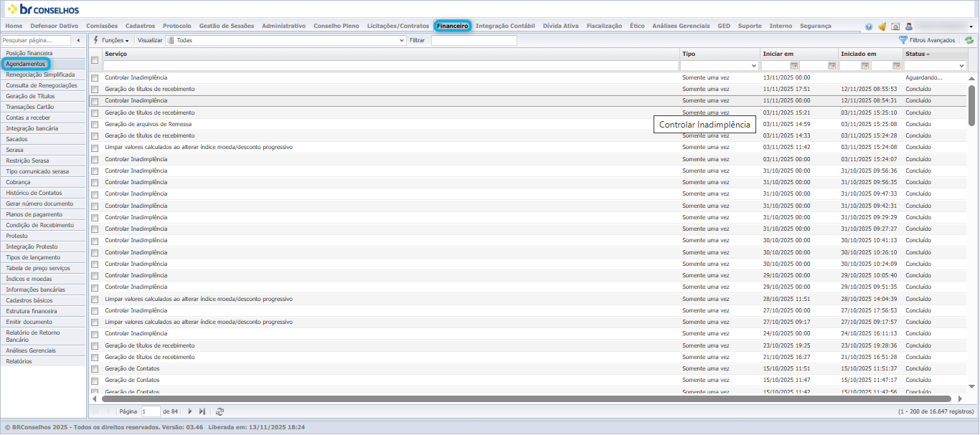Reload grid using pager refresh icon
The image size is (980, 435).
[x=220, y=411]
